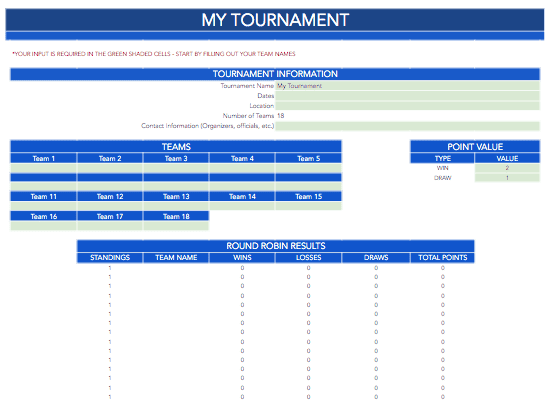Select the Team 13 header cell
This screenshot has height=407, width=552.
[x=176, y=196]
